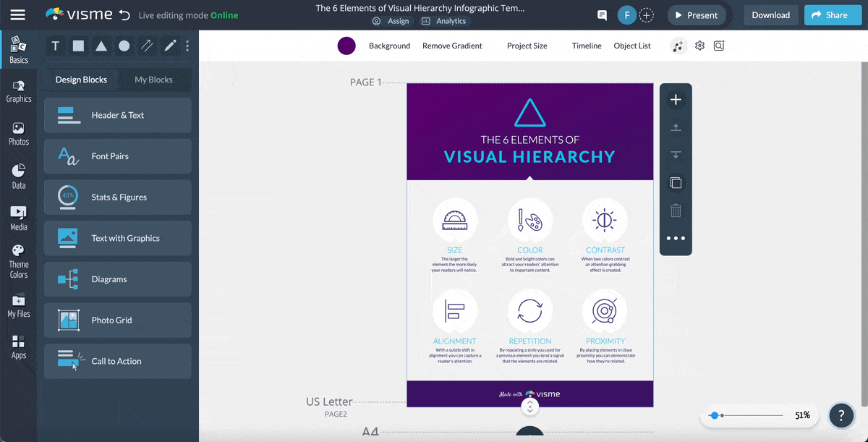Click the Download button
The width and height of the screenshot is (868, 442).
(x=770, y=14)
